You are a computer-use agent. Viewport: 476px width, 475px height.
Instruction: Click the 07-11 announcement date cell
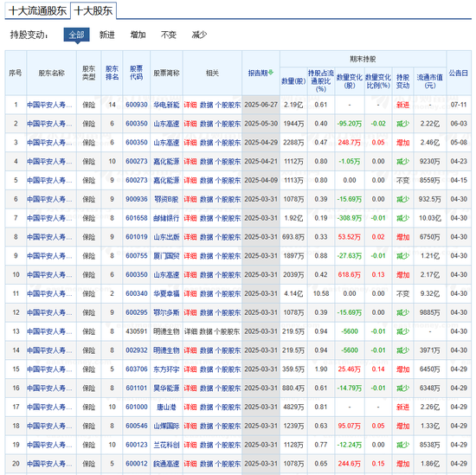point(459,105)
